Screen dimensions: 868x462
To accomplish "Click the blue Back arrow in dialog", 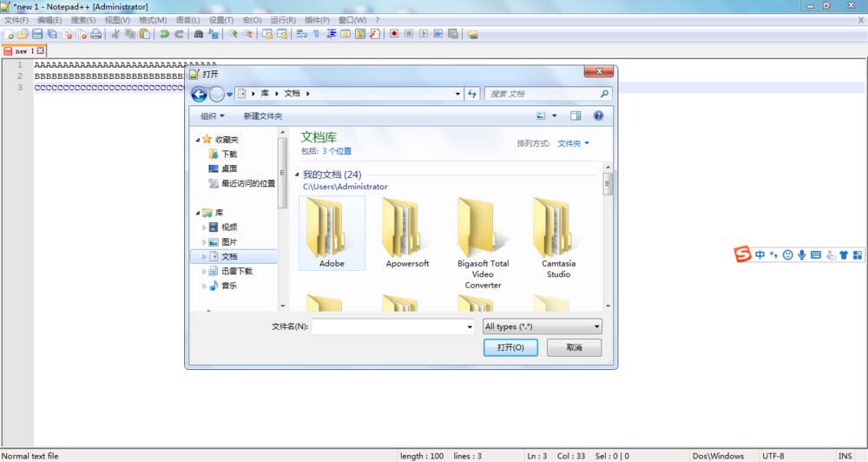I will 200,94.
